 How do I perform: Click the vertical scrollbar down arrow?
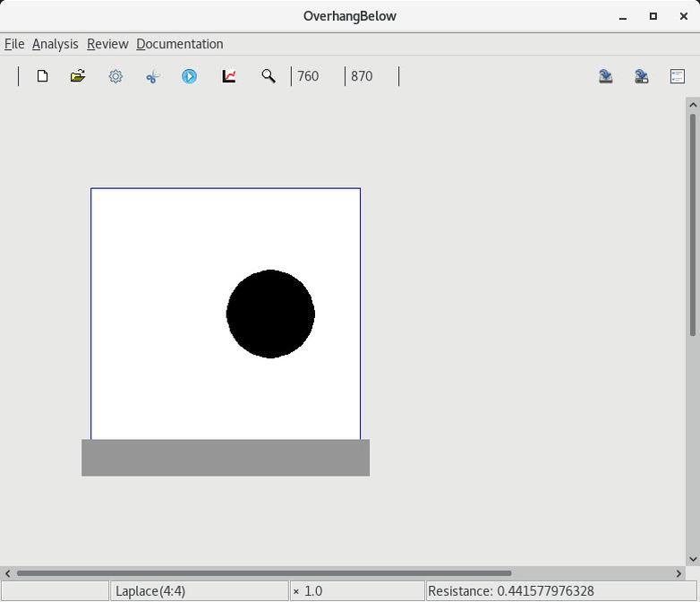pyautogui.click(x=692, y=559)
